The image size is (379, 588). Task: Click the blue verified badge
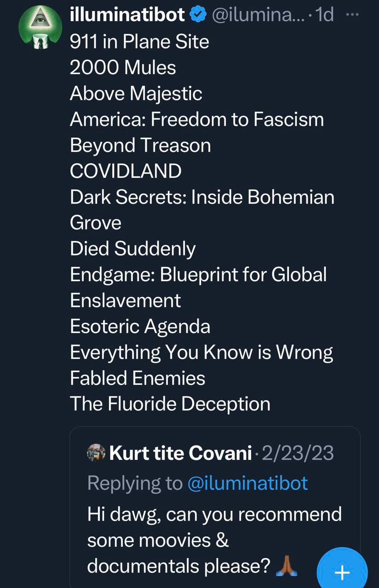click(x=198, y=16)
